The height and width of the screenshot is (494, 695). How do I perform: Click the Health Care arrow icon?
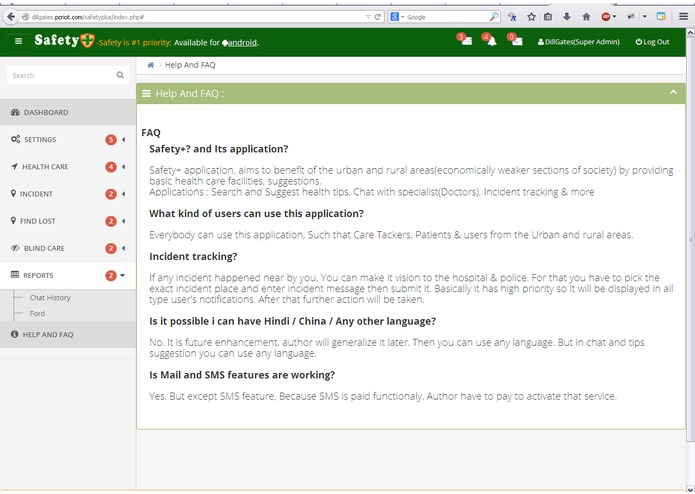click(14, 167)
